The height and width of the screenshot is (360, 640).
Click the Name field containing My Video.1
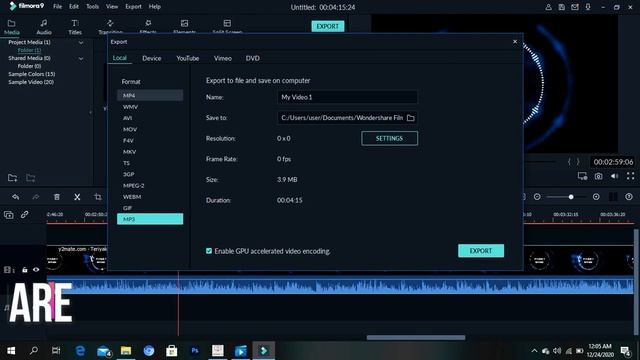[347, 97]
